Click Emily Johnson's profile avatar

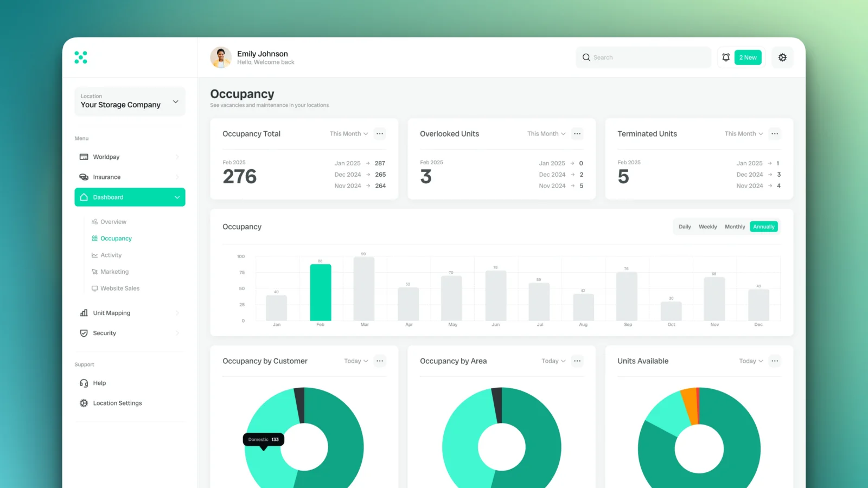click(221, 57)
